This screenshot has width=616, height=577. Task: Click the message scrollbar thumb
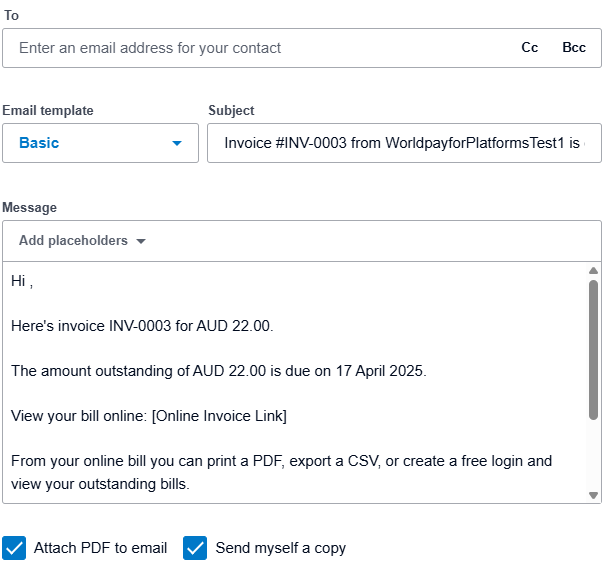tap(593, 350)
